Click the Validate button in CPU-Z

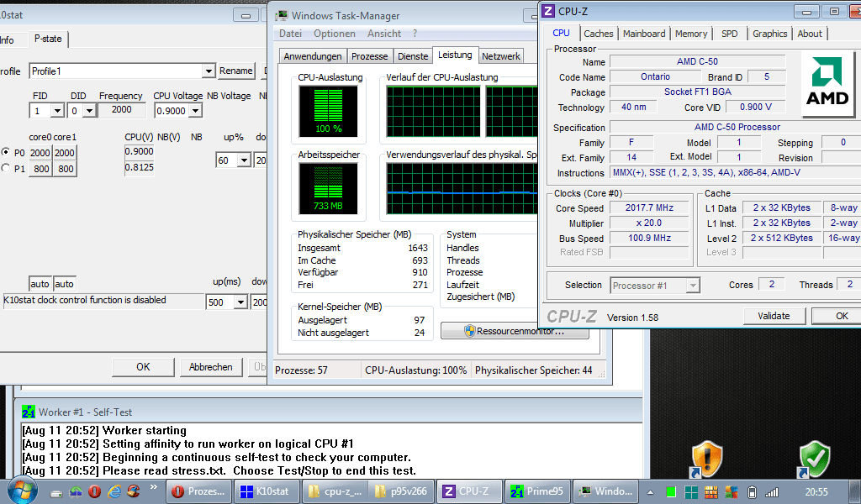pos(774,316)
